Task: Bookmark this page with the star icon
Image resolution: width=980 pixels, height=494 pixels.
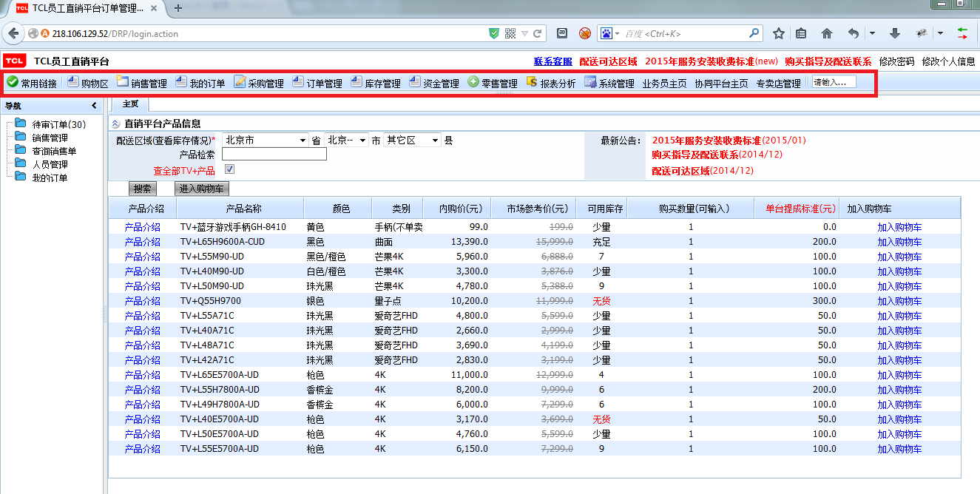Action: click(x=779, y=33)
